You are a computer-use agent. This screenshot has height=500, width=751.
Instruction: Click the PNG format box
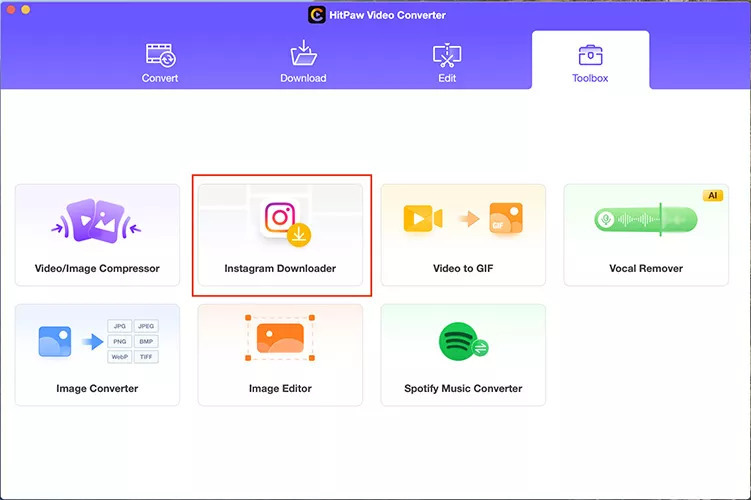point(120,341)
